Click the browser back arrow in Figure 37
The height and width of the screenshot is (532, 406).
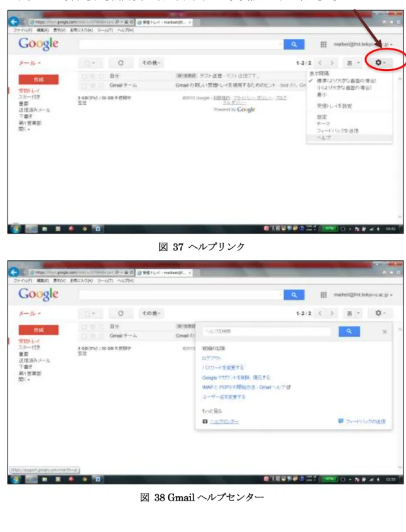pos(14,22)
